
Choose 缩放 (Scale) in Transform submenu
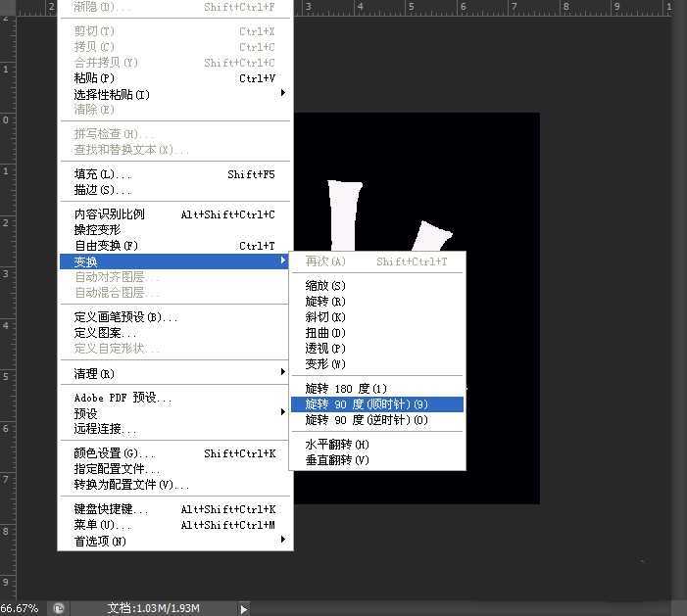(325, 286)
